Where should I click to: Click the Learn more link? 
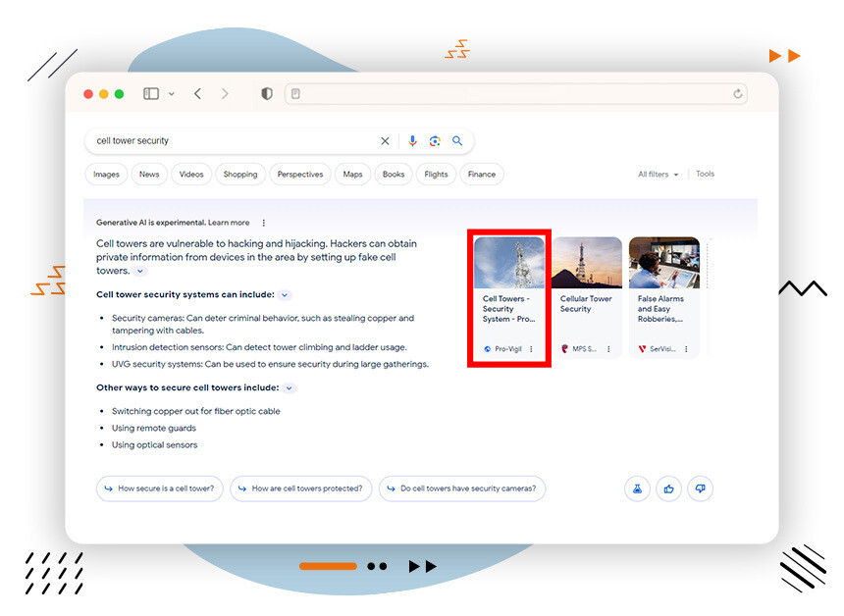229,223
